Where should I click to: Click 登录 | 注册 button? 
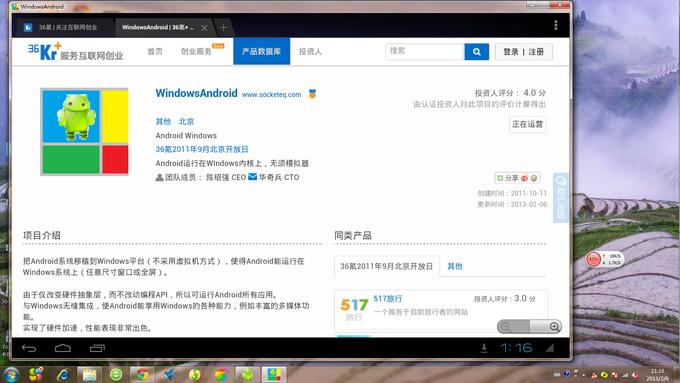(523, 52)
